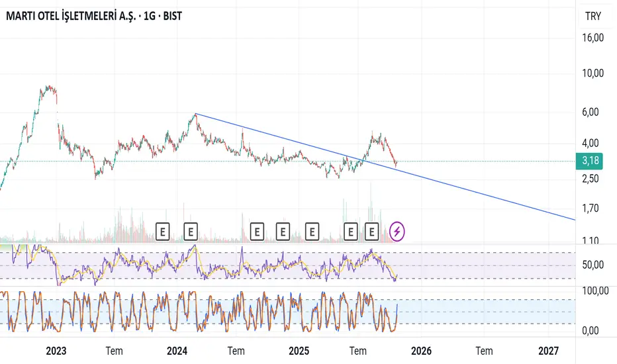
Task: Click the 6,00 price scale label
Action: (x=591, y=112)
